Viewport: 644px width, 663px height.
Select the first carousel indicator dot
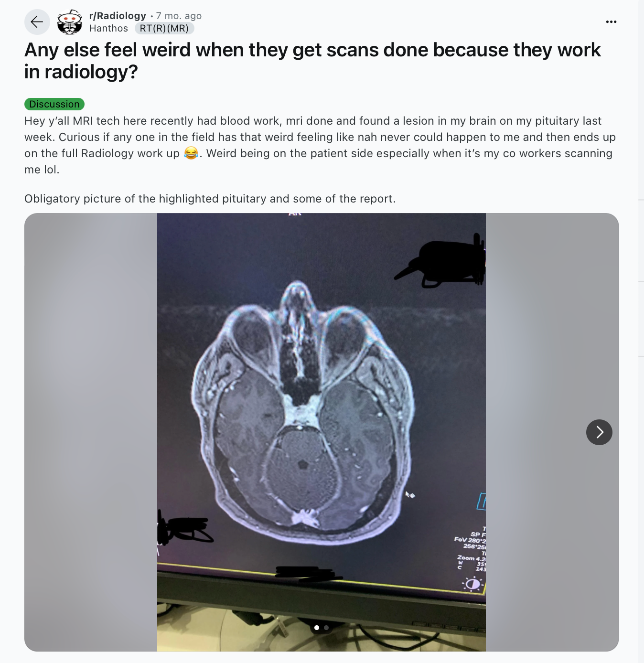tap(317, 628)
